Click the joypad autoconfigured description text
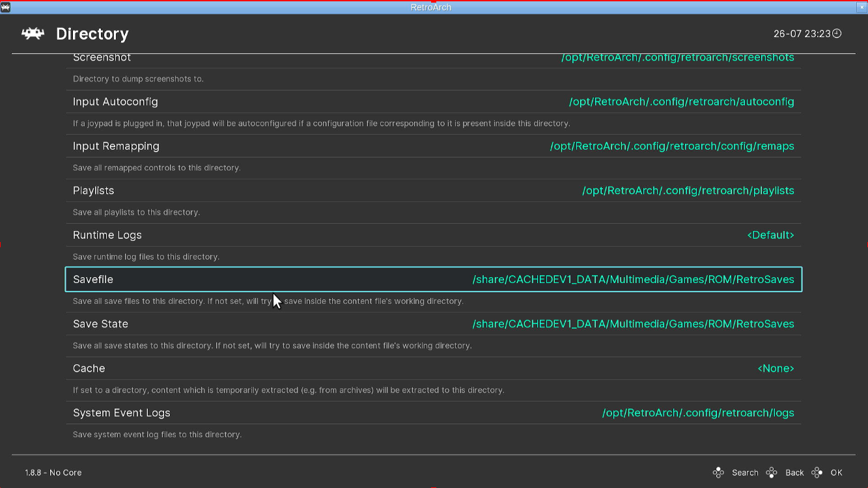The image size is (868, 488). pyautogui.click(x=321, y=124)
